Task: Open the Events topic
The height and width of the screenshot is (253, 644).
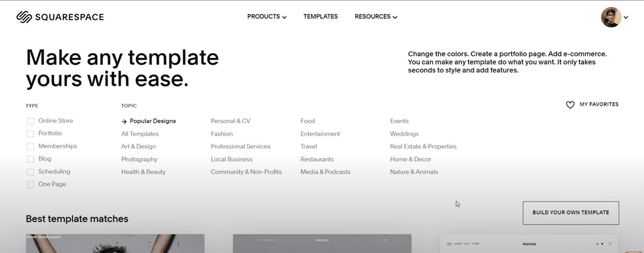Action: pyautogui.click(x=399, y=121)
